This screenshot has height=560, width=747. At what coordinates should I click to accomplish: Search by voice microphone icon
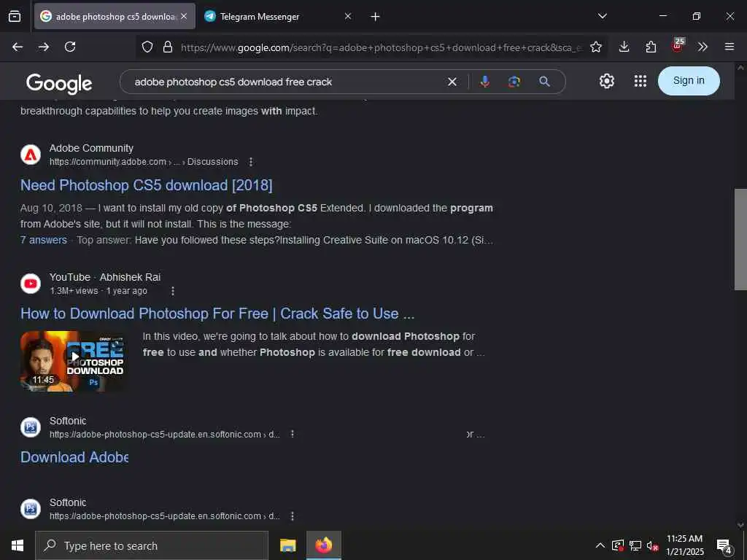[x=485, y=82]
